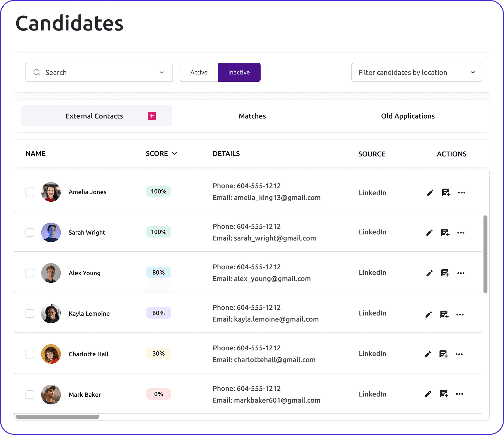Image resolution: width=504 pixels, height=435 pixels.
Task: Open the Old Applications tab
Action: click(x=408, y=116)
